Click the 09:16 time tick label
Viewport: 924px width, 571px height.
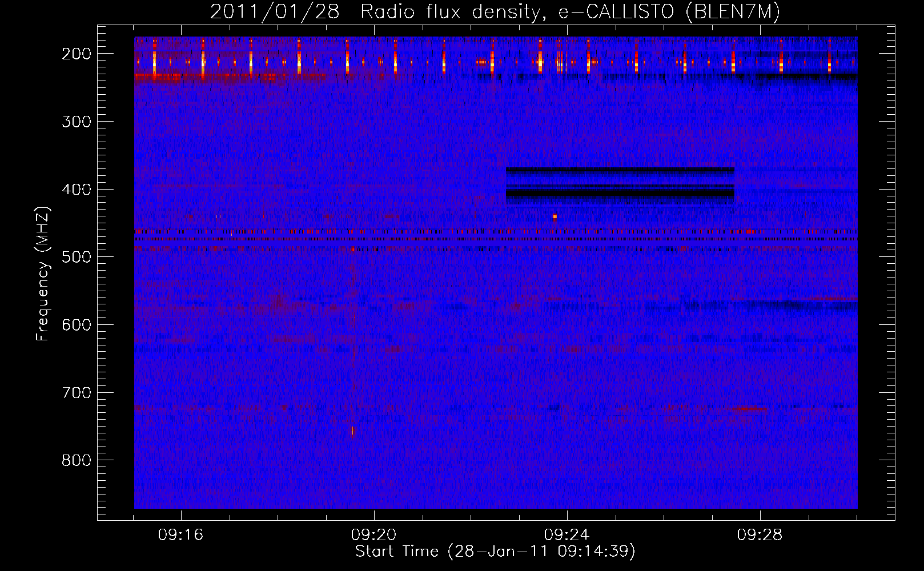pos(181,535)
